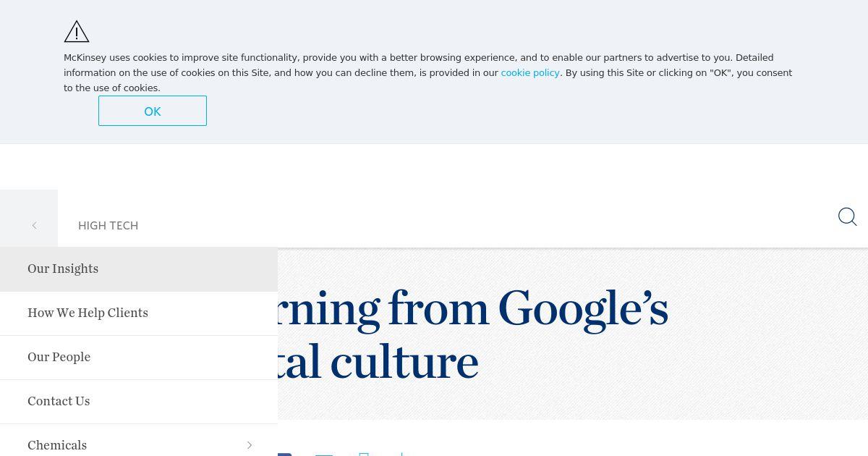868x456 pixels.
Task: Open How We Help Clients menu item
Action: point(139,313)
